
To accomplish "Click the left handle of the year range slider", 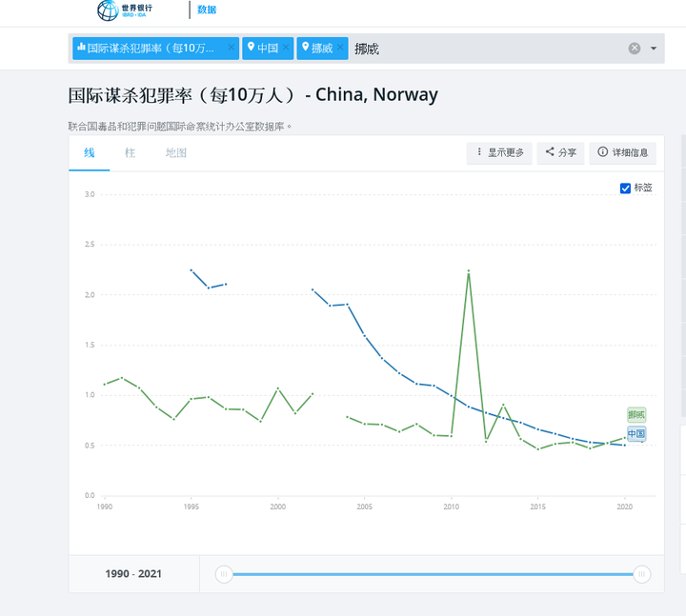I will [x=224, y=574].
